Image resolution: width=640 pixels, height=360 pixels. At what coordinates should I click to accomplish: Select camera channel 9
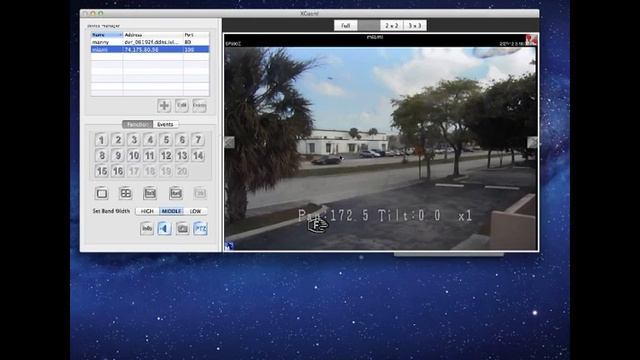pos(118,156)
